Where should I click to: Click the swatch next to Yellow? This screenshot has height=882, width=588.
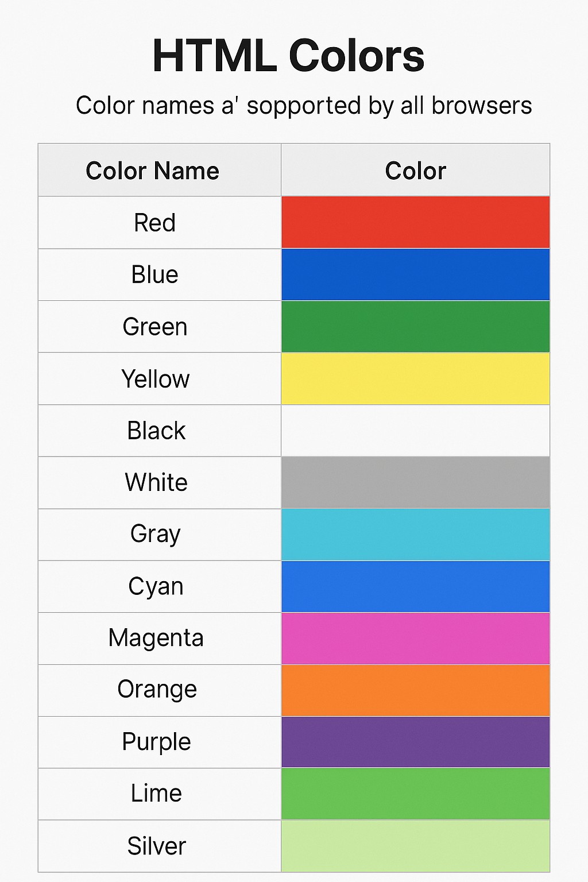click(x=415, y=379)
